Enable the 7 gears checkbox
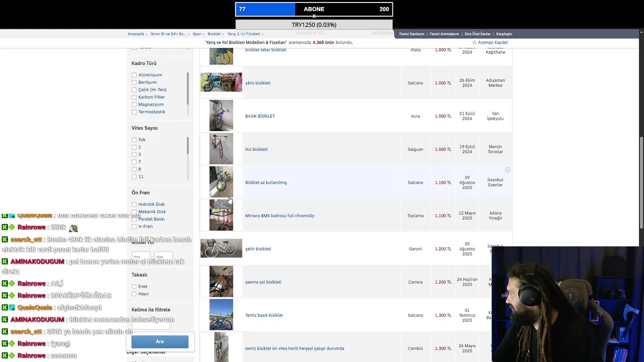The image size is (644, 362). (x=134, y=162)
